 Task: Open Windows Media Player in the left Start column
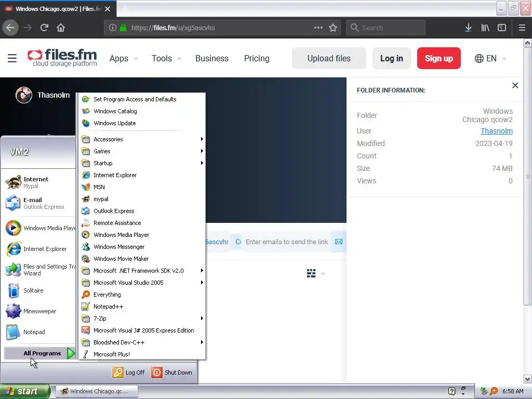tap(39, 228)
